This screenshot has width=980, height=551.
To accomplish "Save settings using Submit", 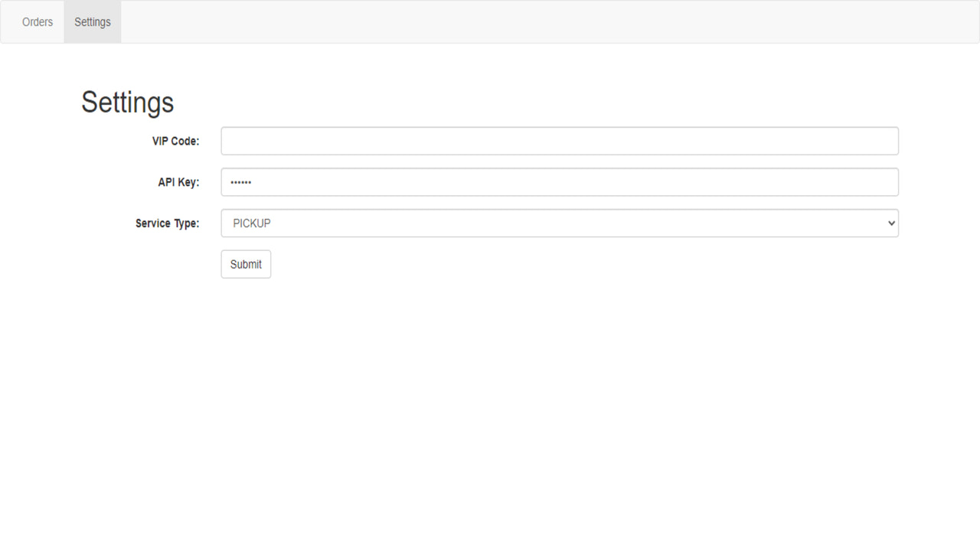I will [245, 264].
